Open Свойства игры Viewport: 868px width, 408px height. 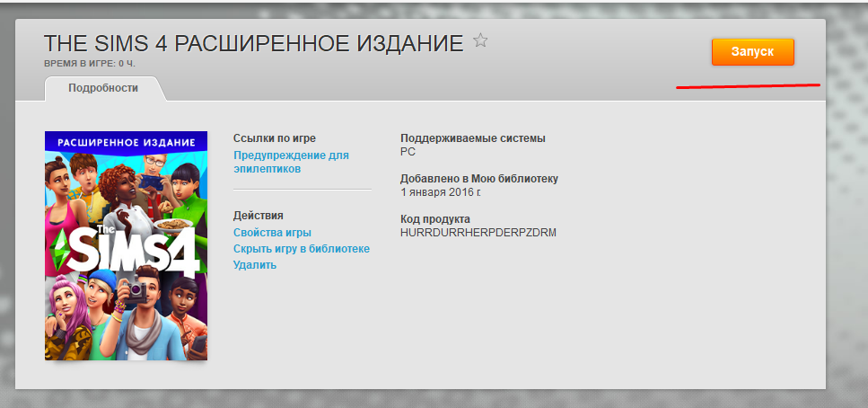[272, 233]
